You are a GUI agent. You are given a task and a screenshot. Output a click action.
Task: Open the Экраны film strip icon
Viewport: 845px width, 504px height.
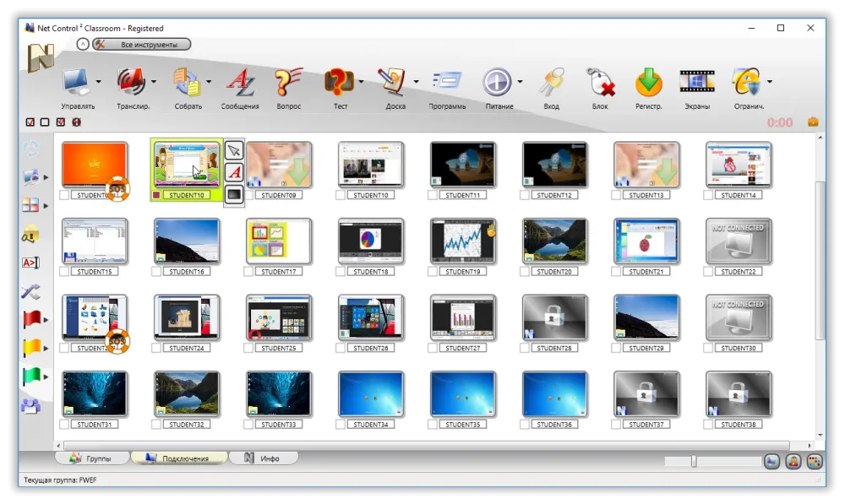[x=697, y=84]
